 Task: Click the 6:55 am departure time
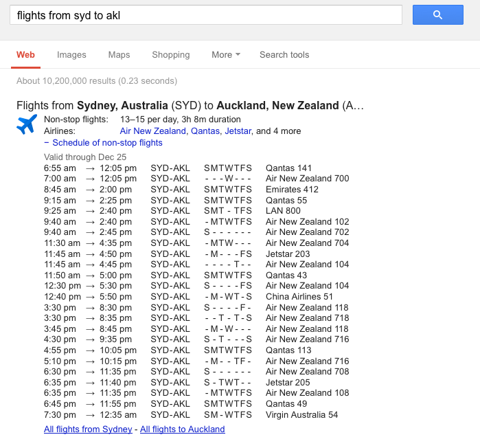pyautogui.click(x=60, y=168)
